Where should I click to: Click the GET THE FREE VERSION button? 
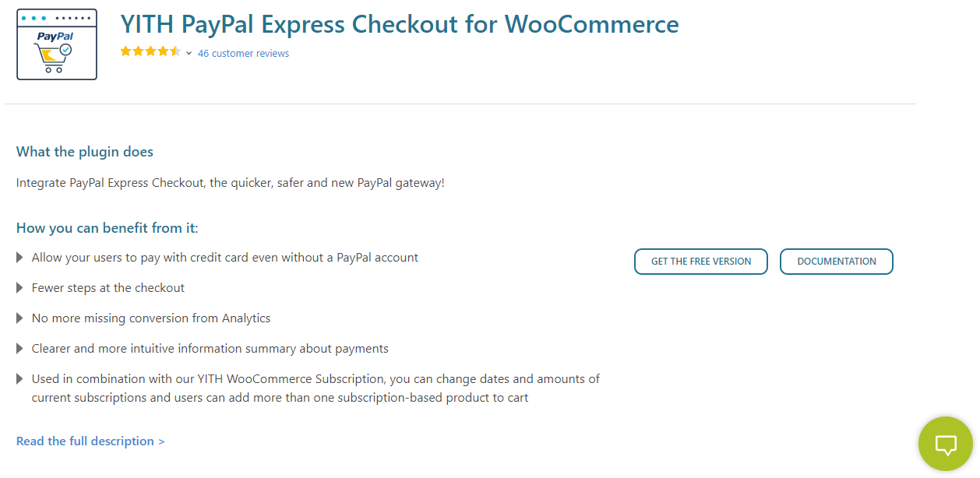701,262
